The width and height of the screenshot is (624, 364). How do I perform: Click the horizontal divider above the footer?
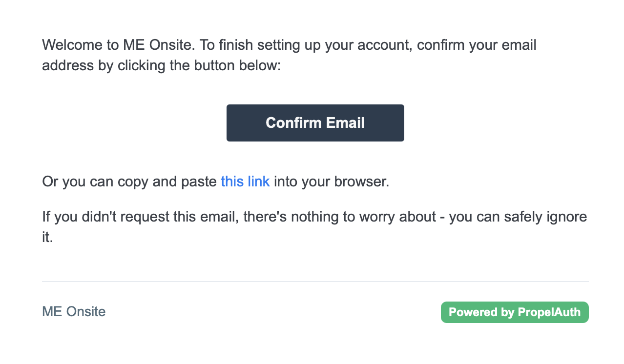[315, 282]
